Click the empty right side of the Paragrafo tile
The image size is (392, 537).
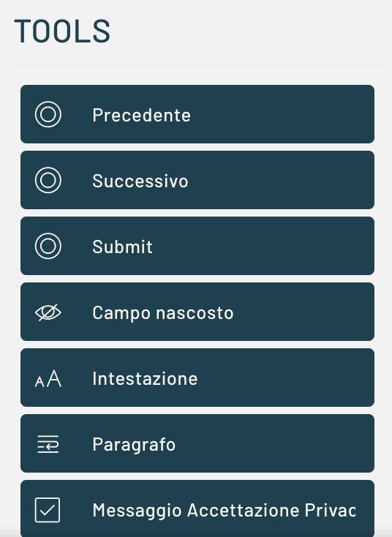[x=274, y=443]
